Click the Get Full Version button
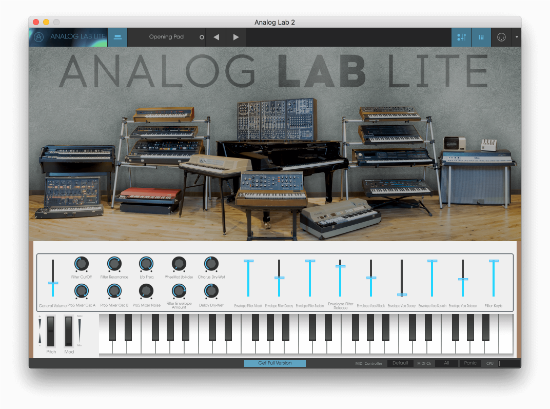The height and width of the screenshot is (409, 550). 275,363
